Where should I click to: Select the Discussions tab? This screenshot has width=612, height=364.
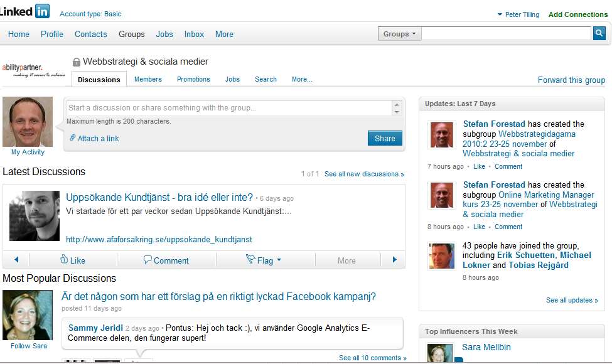click(99, 79)
